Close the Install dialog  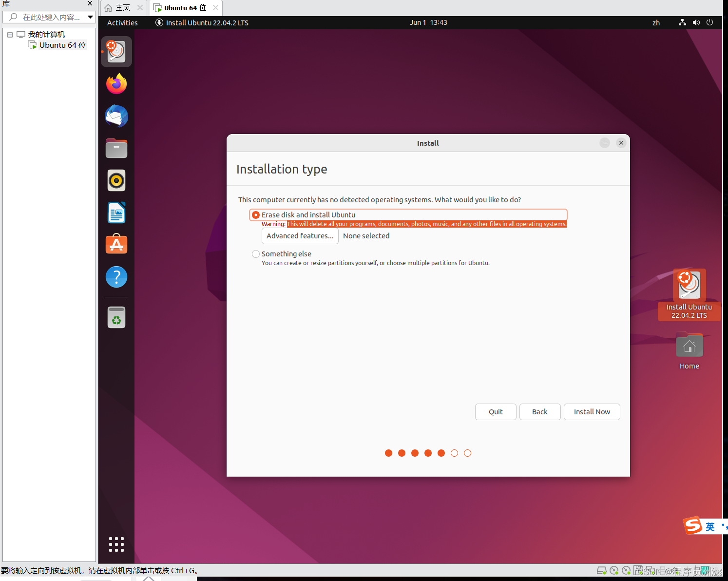(621, 143)
